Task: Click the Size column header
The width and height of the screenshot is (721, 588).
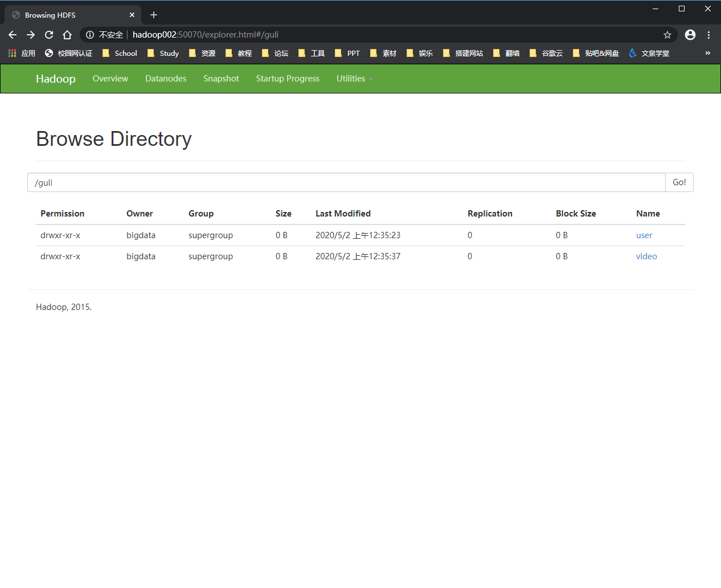Action: (284, 214)
